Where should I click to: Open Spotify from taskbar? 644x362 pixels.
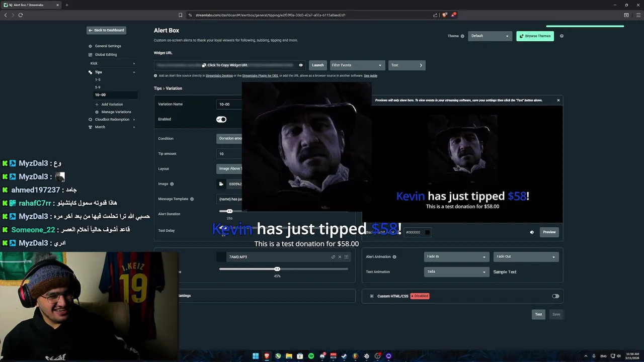pyautogui.click(x=311, y=356)
